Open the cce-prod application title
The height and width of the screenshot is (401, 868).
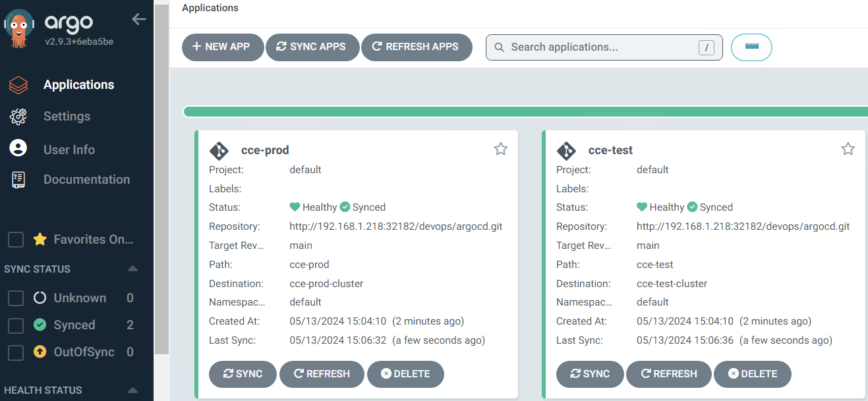click(265, 150)
